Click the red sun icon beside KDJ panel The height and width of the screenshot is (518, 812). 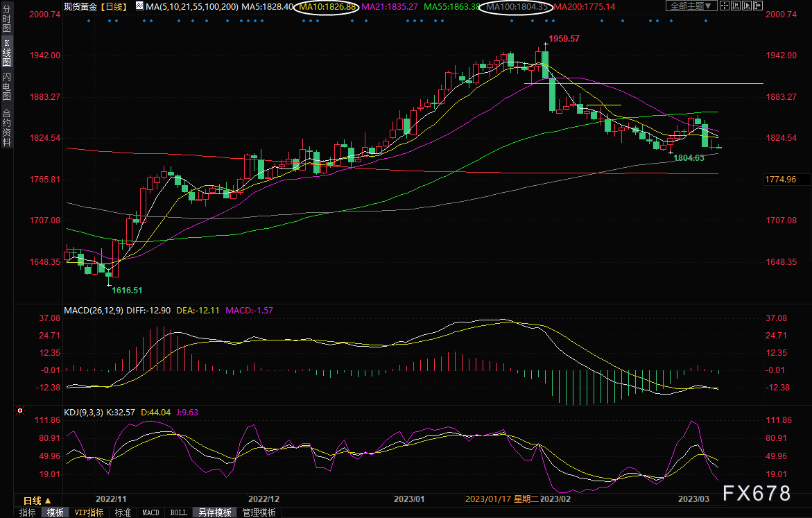(x=20, y=411)
